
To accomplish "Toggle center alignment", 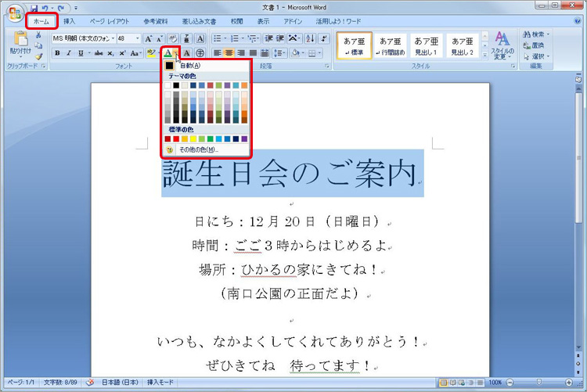I will point(229,53).
